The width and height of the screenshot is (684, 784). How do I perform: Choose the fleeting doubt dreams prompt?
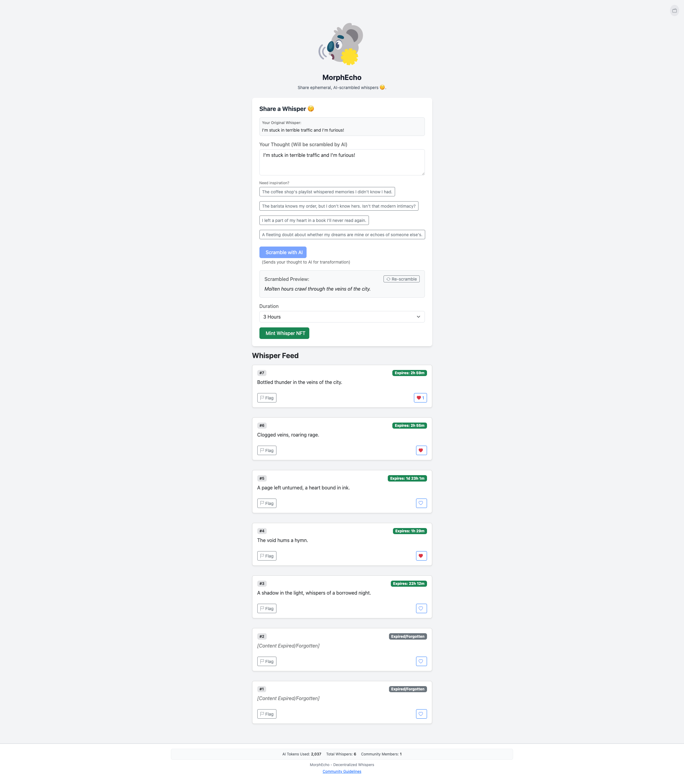pyautogui.click(x=342, y=235)
